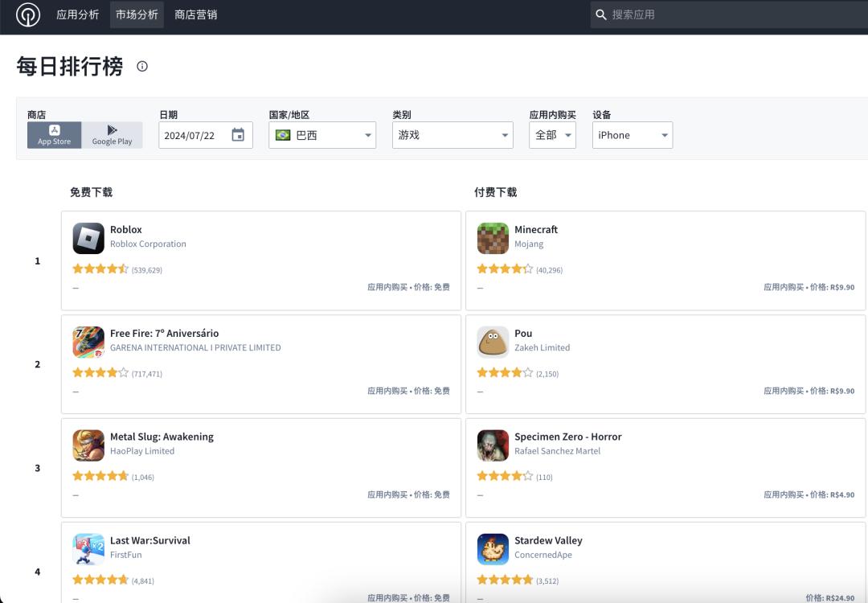Click publisher HaoPlay Limited
The height and width of the screenshot is (603, 868).
[x=142, y=451]
